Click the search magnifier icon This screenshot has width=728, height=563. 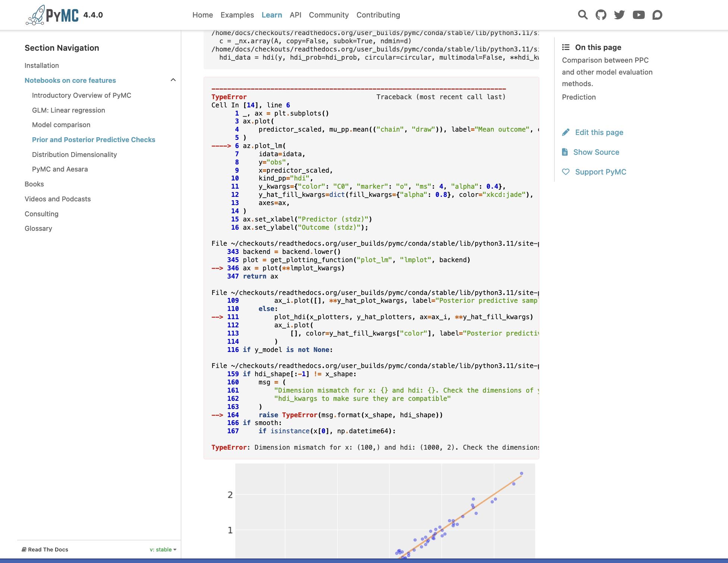click(x=583, y=15)
